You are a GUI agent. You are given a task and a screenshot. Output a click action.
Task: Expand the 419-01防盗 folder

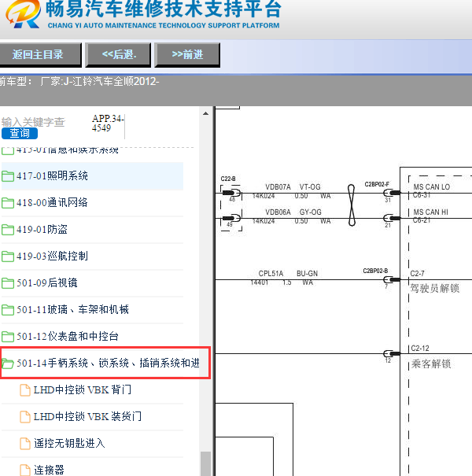coord(92,230)
